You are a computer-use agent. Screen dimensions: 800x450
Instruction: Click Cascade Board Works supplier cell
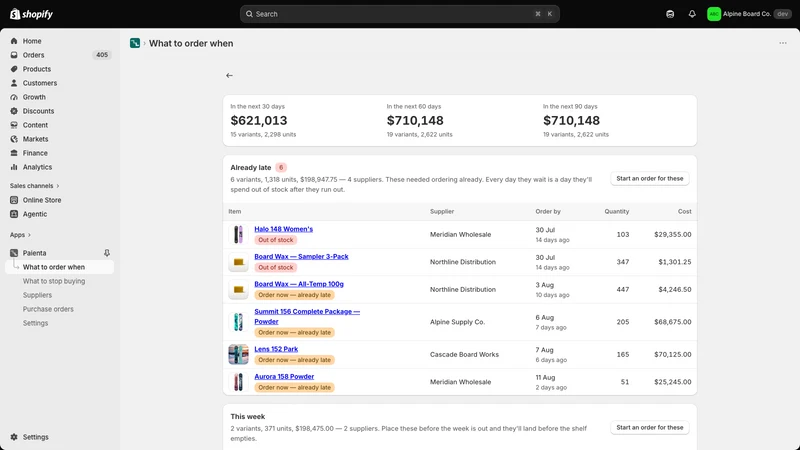464,354
